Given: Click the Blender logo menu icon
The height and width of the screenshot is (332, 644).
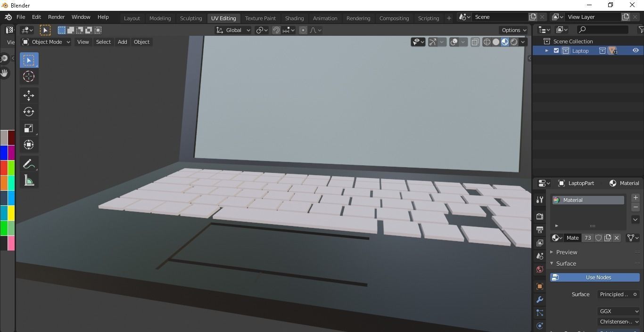Looking at the screenshot, I should point(8,17).
